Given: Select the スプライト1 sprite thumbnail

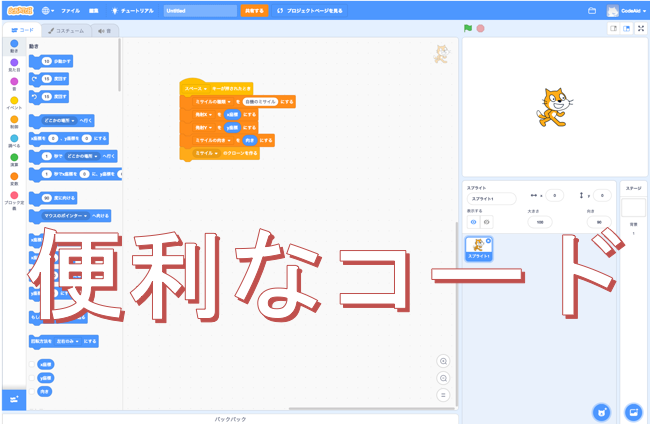Looking at the screenshot, I should (x=479, y=249).
